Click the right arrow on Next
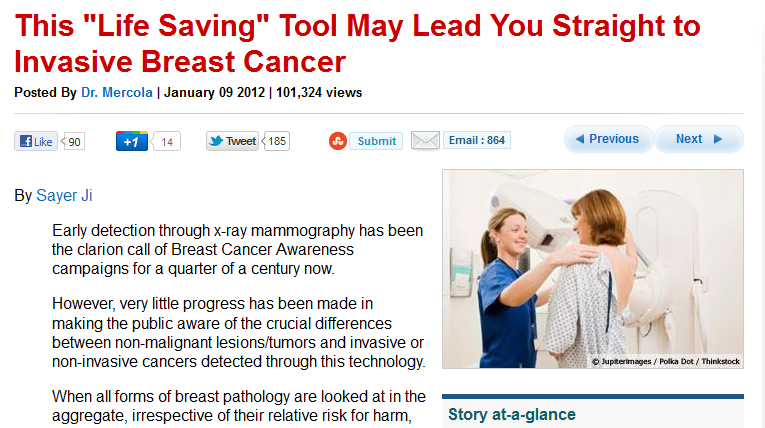The width and height of the screenshot is (765, 428). coord(718,139)
